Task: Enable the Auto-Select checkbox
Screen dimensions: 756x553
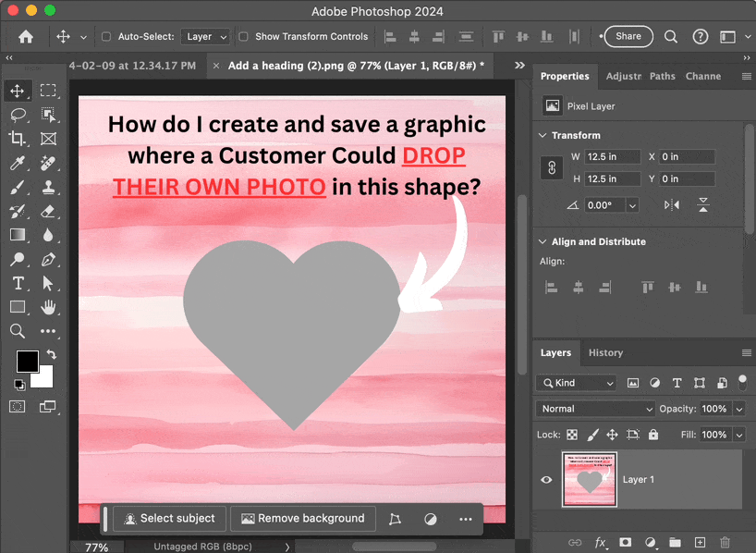Action: (x=106, y=37)
